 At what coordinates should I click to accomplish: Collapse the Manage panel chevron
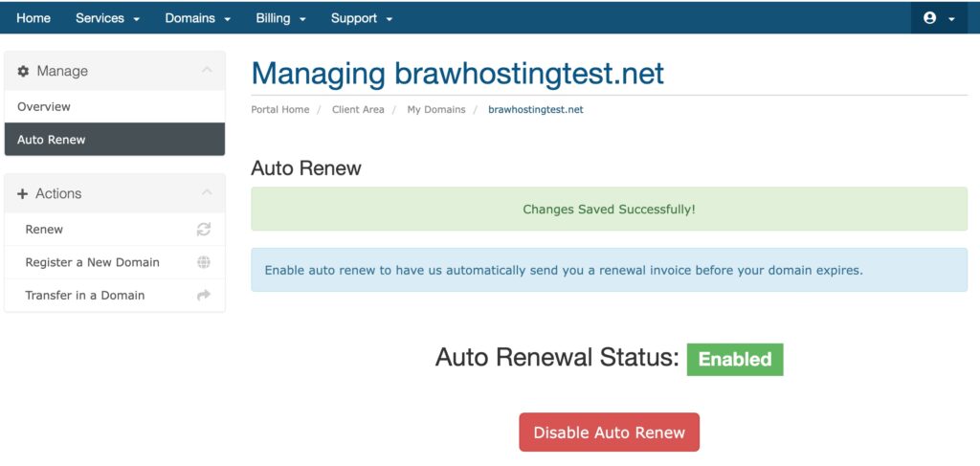[207, 70]
